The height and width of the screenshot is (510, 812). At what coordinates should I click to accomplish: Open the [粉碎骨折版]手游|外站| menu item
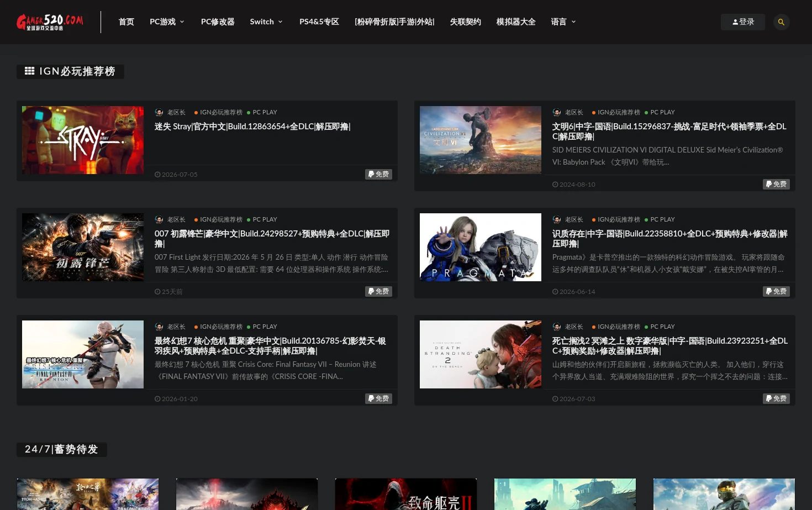394,22
